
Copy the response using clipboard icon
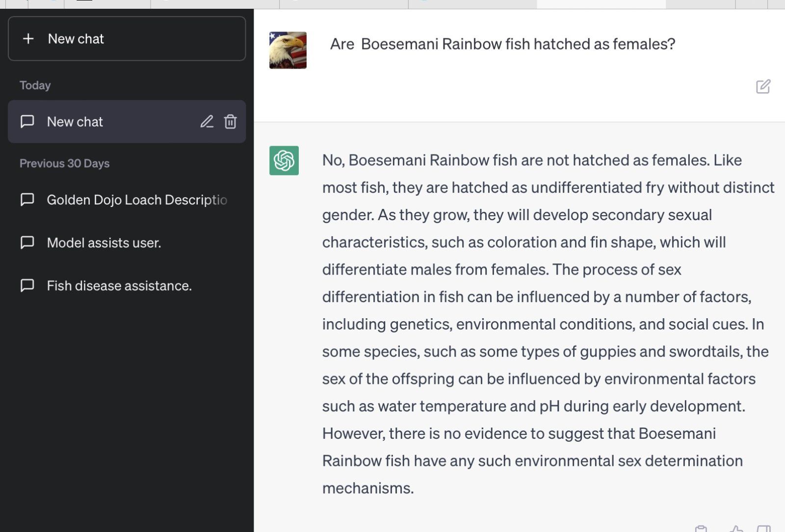701,529
